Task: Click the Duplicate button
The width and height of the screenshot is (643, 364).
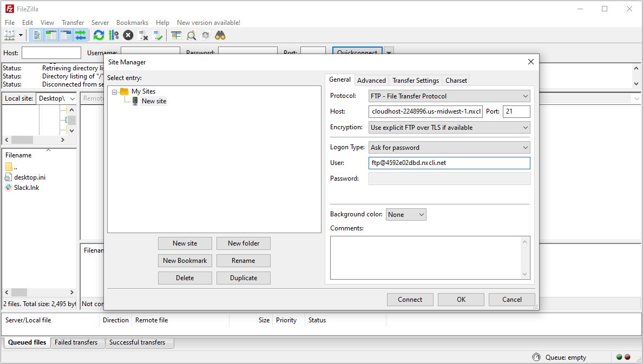Action: (244, 278)
